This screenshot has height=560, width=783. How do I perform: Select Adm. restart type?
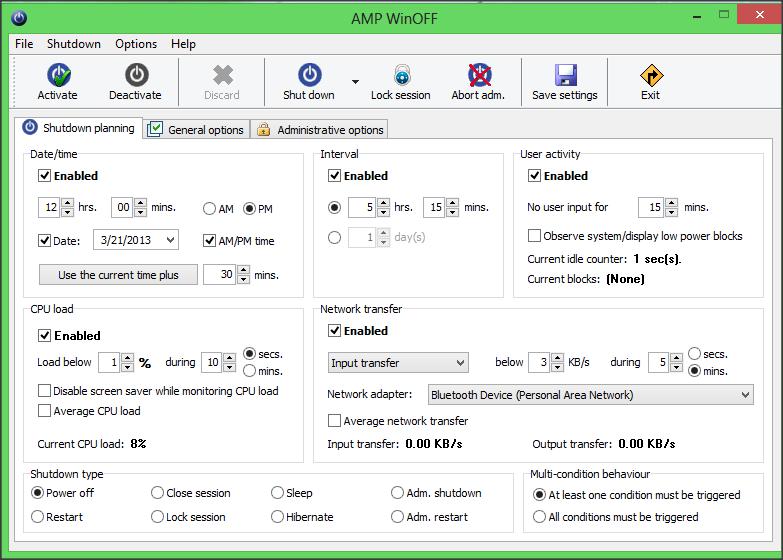tap(397, 517)
